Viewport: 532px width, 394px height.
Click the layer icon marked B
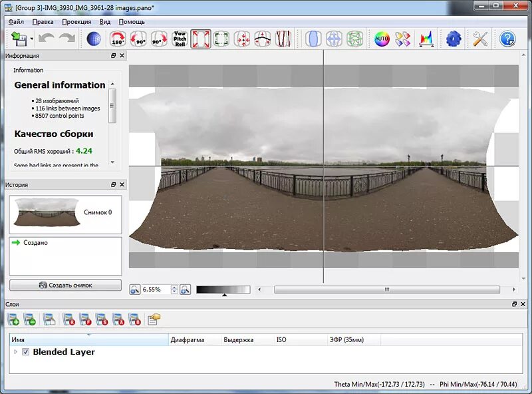[135, 319]
